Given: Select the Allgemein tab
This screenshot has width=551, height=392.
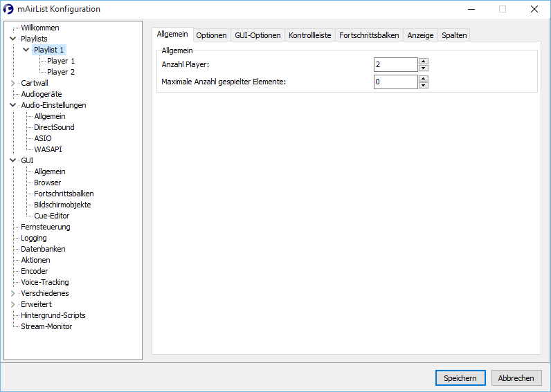Looking at the screenshot, I should (172, 35).
